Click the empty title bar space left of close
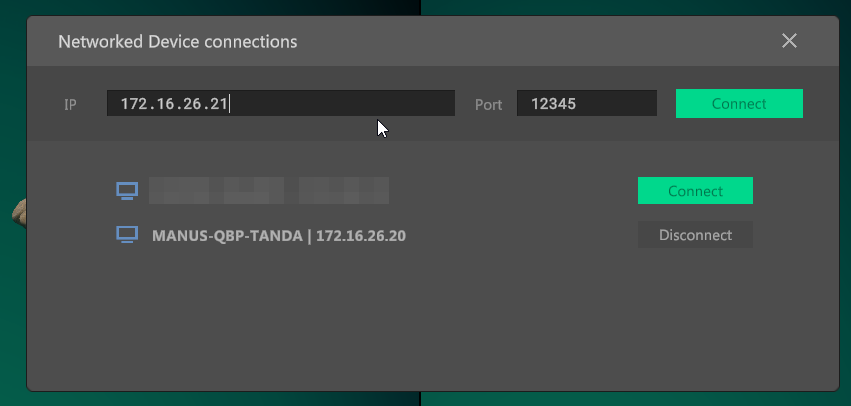This screenshot has height=406, width=851. tap(550, 42)
